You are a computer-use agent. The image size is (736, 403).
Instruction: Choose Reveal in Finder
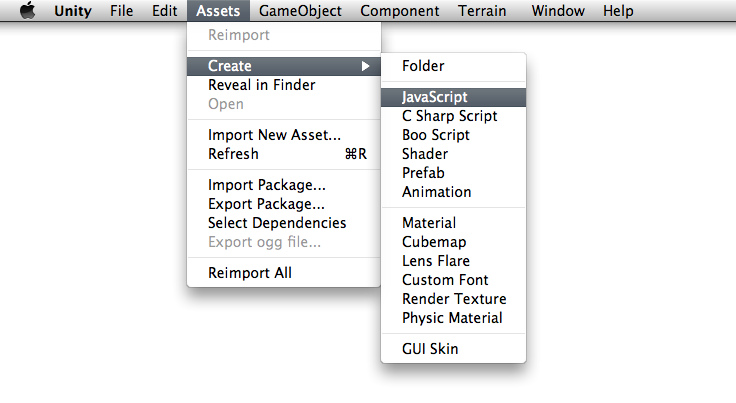click(284, 85)
